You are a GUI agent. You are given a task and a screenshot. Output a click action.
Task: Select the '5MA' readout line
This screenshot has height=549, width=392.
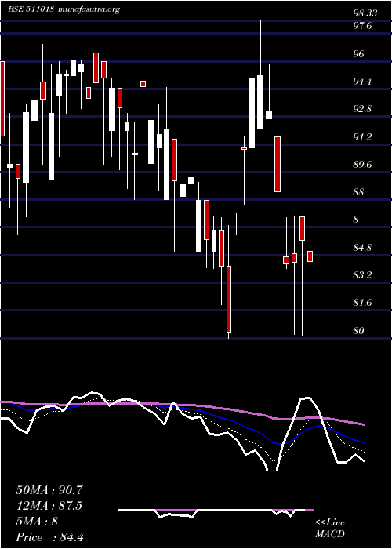pos(37,522)
